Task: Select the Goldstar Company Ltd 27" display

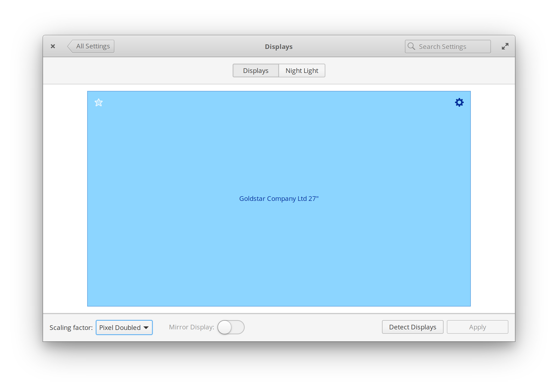Action: point(279,199)
